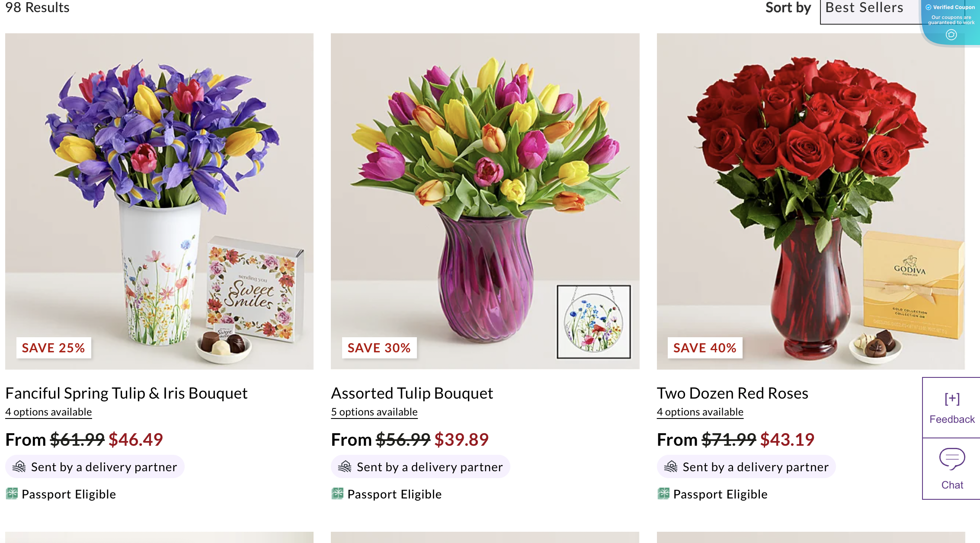
Task: Expand 5 options available under Assorted Tulip Bouquet
Action: tap(374, 412)
